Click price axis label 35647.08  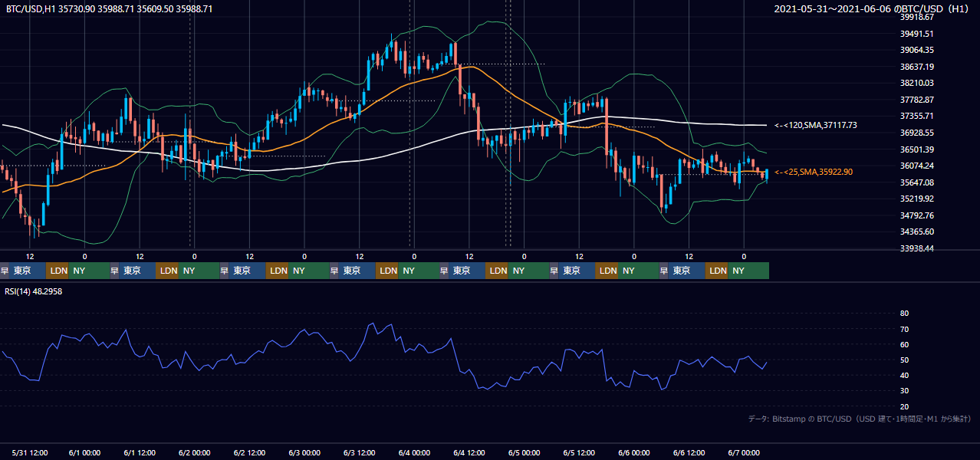(x=916, y=182)
